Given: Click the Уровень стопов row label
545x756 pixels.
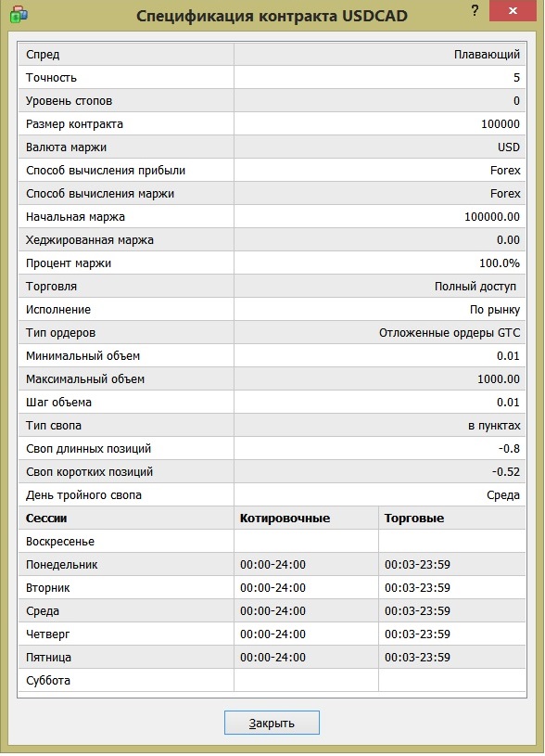Looking at the screenshot, I should tap(69, 101).
